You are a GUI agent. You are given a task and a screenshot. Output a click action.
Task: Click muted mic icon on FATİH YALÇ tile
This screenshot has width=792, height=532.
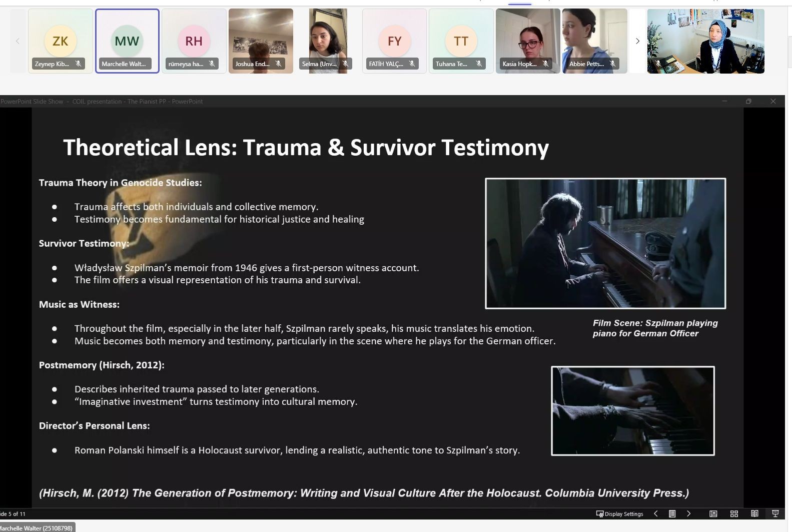[x=412, y=64]
